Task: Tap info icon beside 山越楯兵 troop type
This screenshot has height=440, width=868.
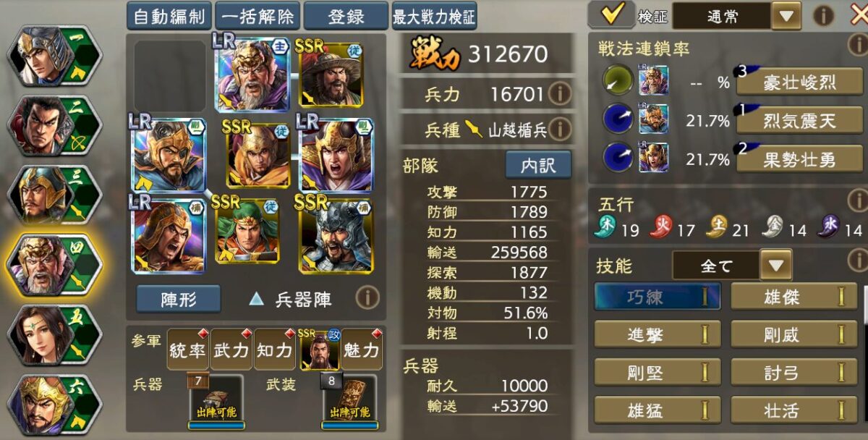Action: click(560, 130)
